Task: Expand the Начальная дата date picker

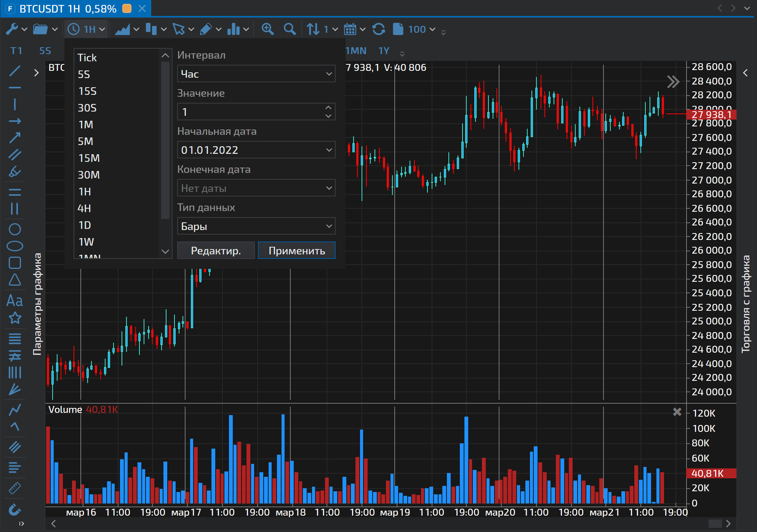Action: pos(329,150)
